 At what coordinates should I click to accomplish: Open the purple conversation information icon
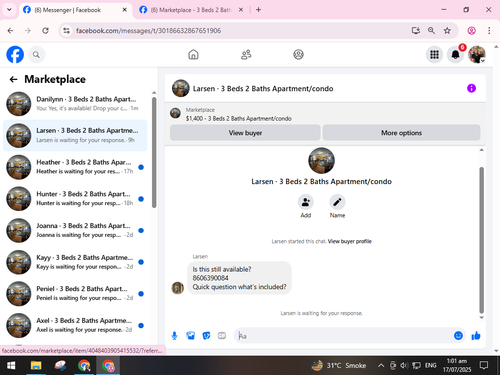click(x=471, y=88)
